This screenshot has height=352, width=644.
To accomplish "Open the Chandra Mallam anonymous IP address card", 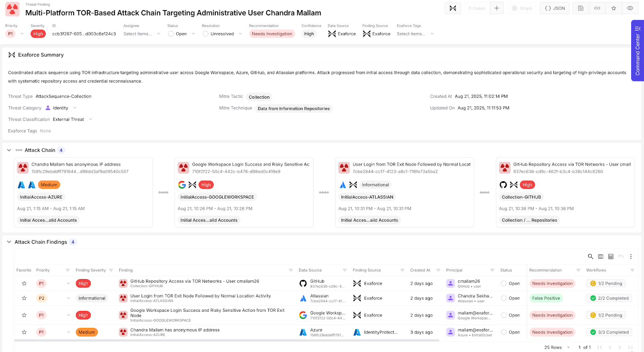I will (x=83, y=193).
